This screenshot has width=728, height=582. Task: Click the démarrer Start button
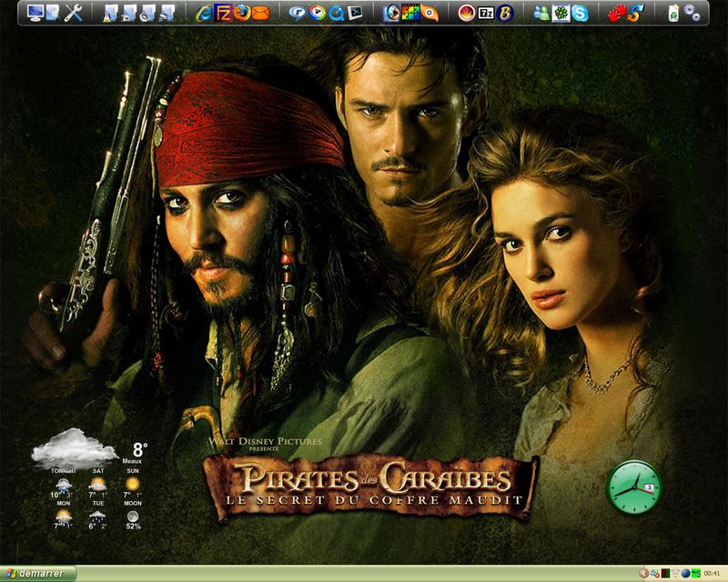point(38,574)
